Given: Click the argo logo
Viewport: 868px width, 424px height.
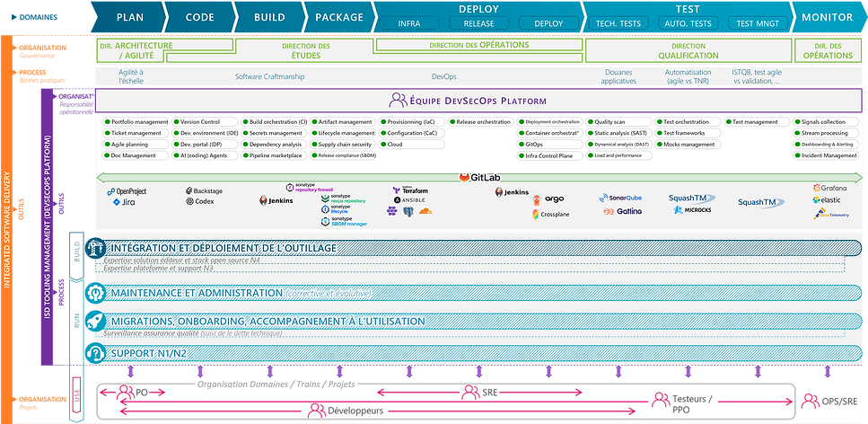Looking at the screenshot, I should pyautogui.click(x=548, y=199).
